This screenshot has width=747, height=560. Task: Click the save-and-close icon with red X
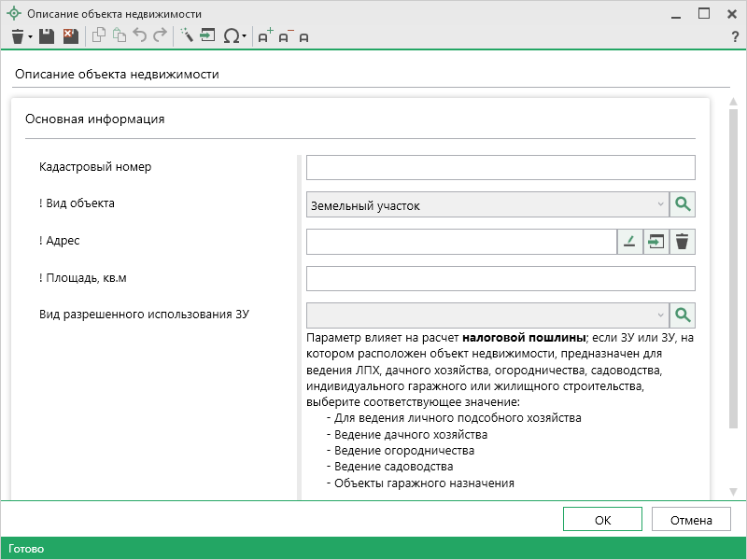(x=70, y=36)
